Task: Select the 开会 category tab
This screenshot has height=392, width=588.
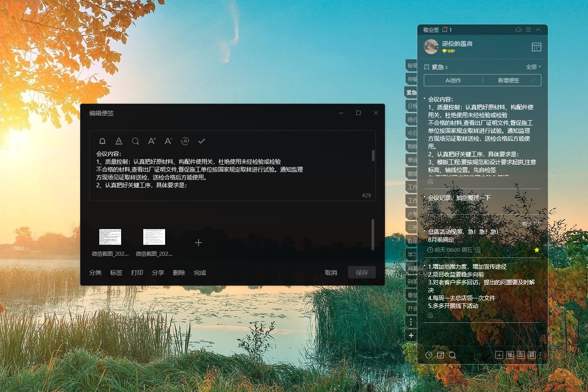Action: point(412,308)
